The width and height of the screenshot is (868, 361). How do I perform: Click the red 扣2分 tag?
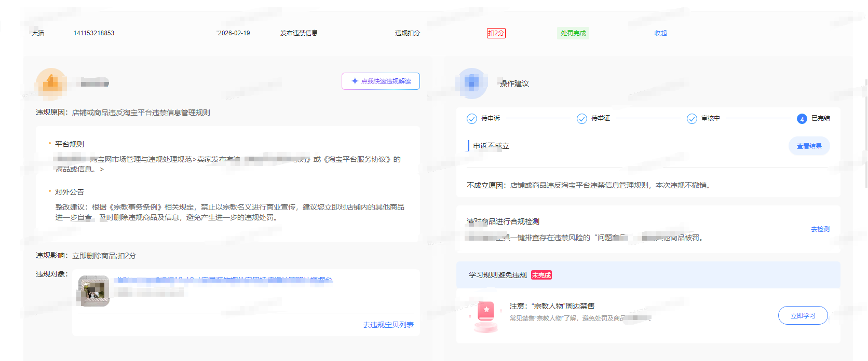click(x=496, y=33)
